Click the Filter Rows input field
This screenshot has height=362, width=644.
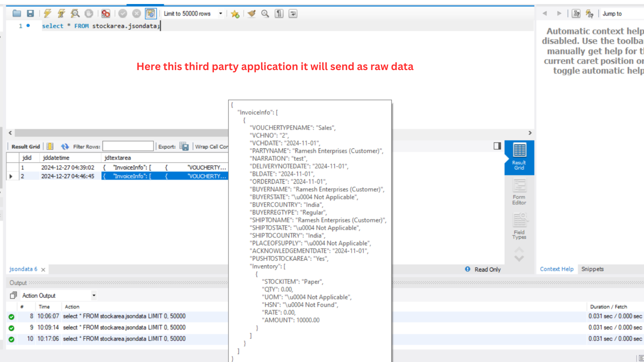[128, 146]
